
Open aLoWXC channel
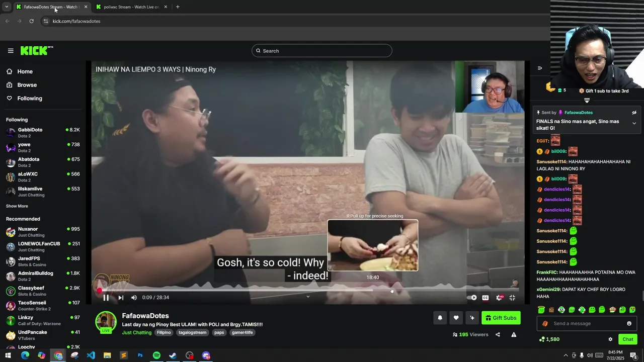43,177
